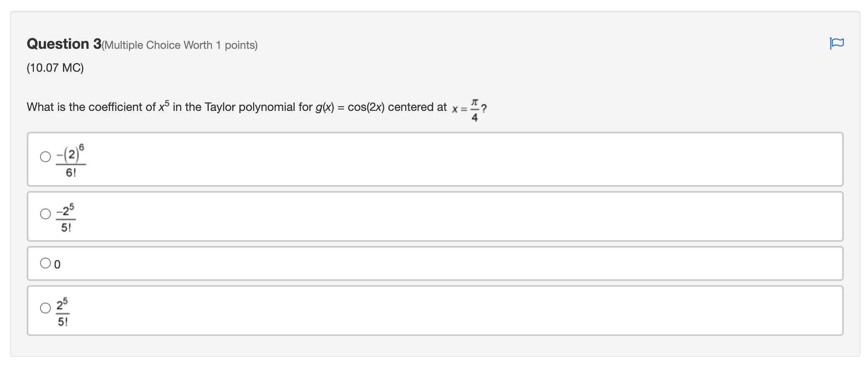Viewport: 868px width, 366px height.
Task: Click cos(2x) in the question text
Action: click(366, 107)
